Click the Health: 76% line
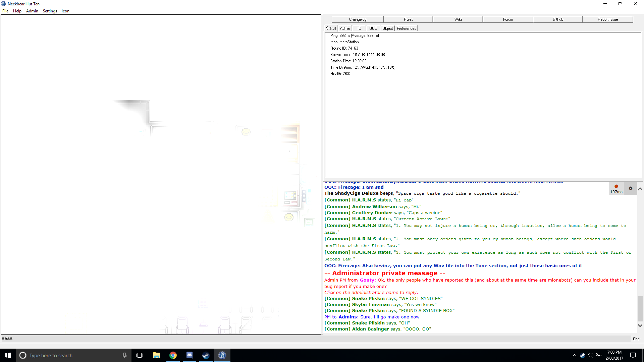The width and height of the screenshot is (644, 362). click(x=340, y=74)
